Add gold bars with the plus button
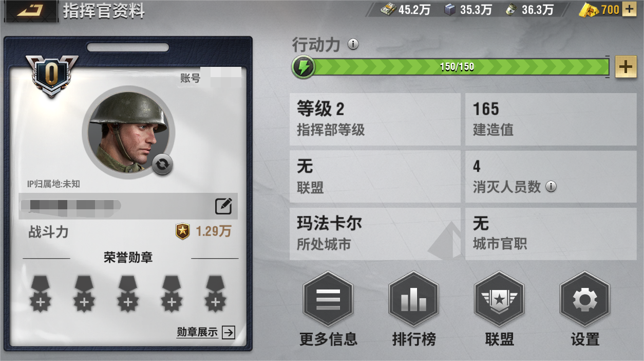This screenshot has height=361, width=644. pyautogui.click(x=629, y=9)
